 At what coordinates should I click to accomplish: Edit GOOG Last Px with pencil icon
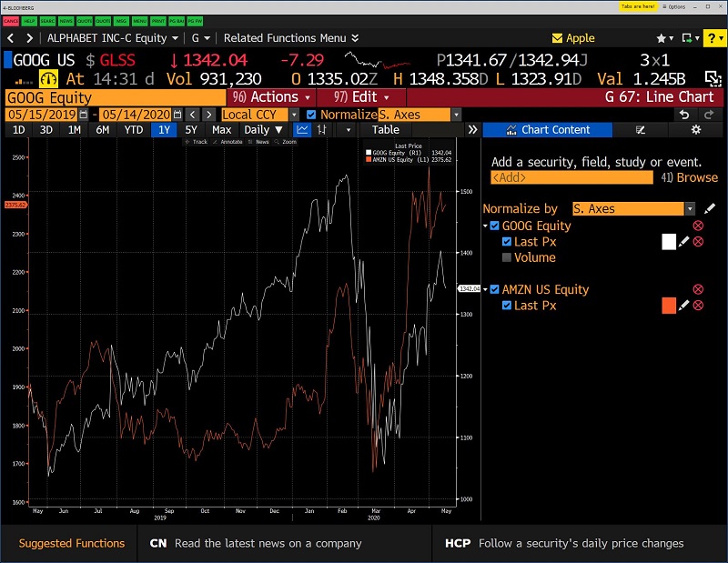683,242
